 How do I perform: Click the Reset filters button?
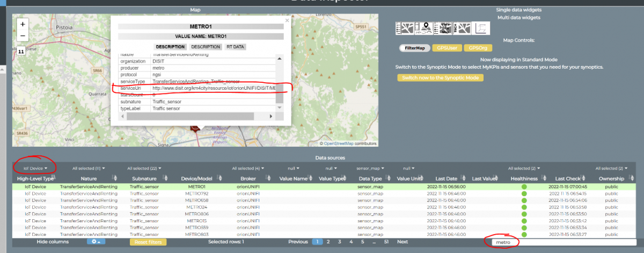pyautogui.click(x=148, y=242)
